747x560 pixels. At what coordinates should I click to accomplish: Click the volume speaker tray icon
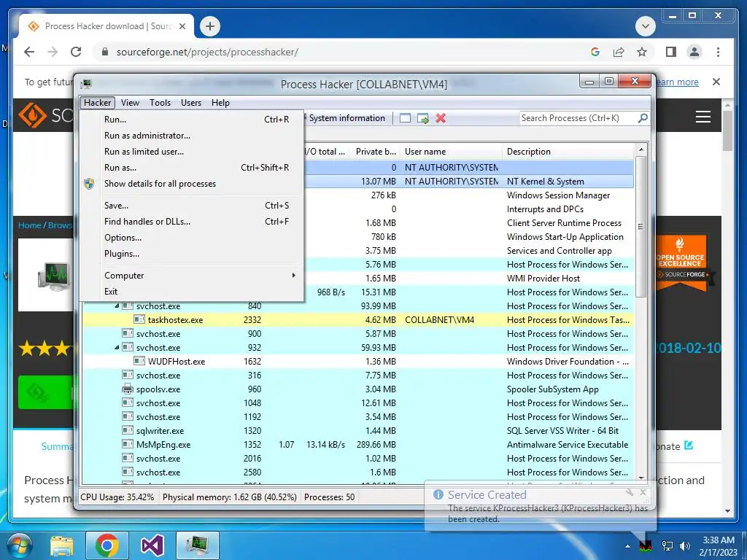click(685, 545)
